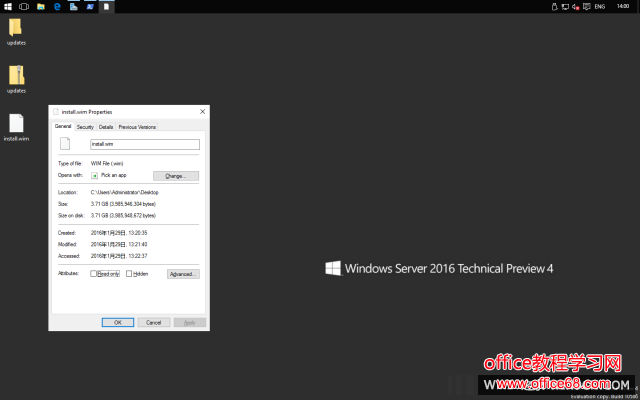Close the install.wim Properties dialog
Viewport: 640px width, 400px height.
coord(202,111)
